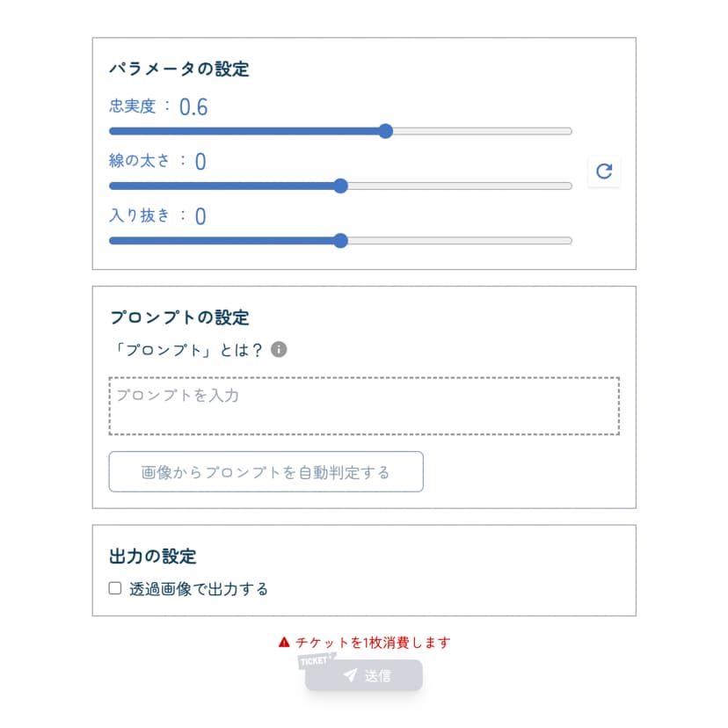Click the 線の太さ slider handle
This screenshot has height=728, width=728.
[x=341, y=186]
